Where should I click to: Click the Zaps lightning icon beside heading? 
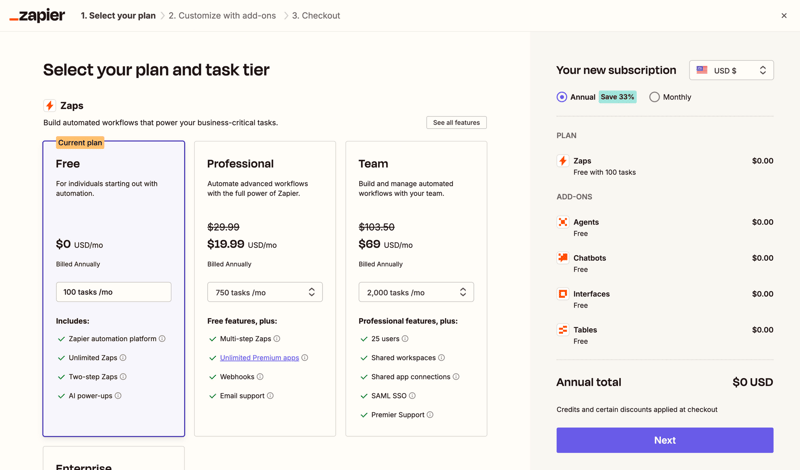49,106
